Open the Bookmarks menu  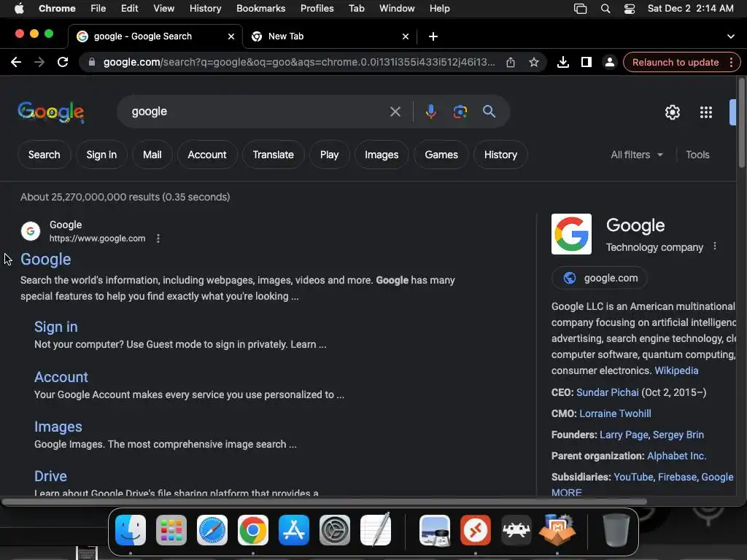coord(260,9)
